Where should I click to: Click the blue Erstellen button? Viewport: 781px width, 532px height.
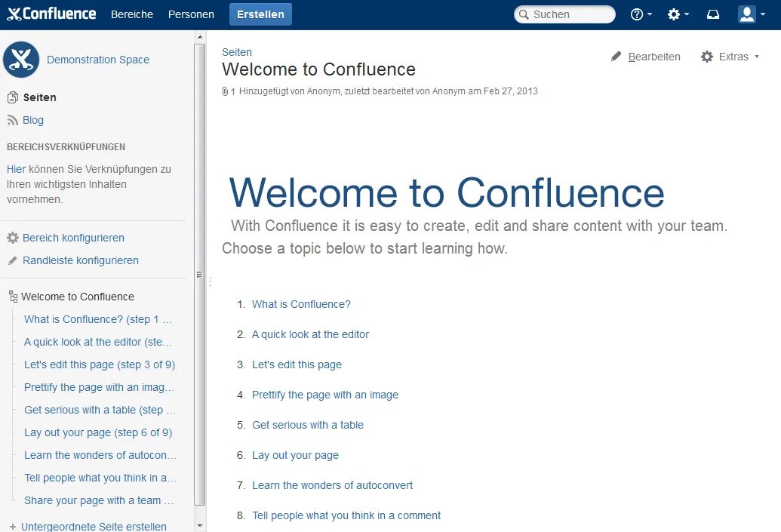260,14
